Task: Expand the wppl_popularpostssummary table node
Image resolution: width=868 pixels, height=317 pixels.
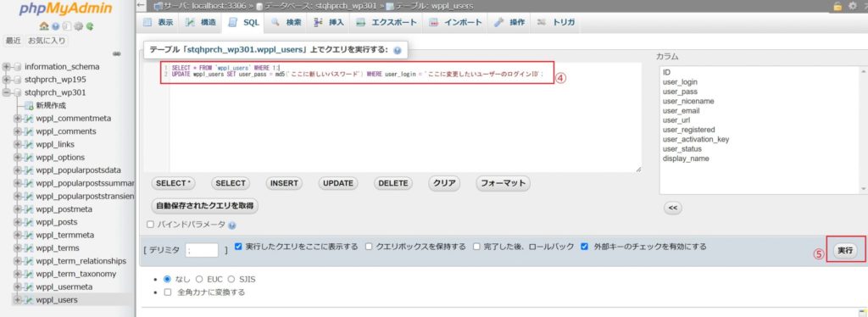Action: (x=17, y=183)
